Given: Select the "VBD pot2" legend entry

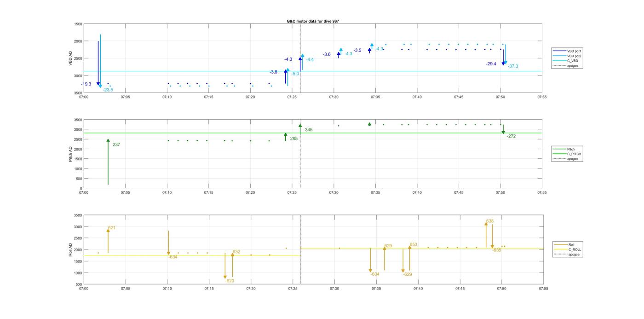Looking at the screenshot, I should click(x=567, y=56).
